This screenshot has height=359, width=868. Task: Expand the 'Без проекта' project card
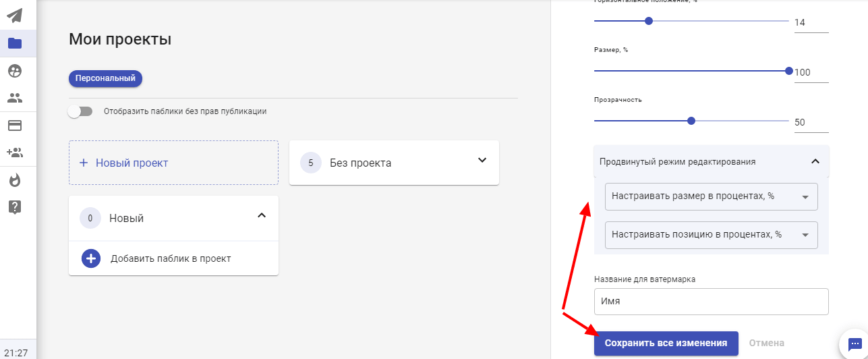[482, 160]
